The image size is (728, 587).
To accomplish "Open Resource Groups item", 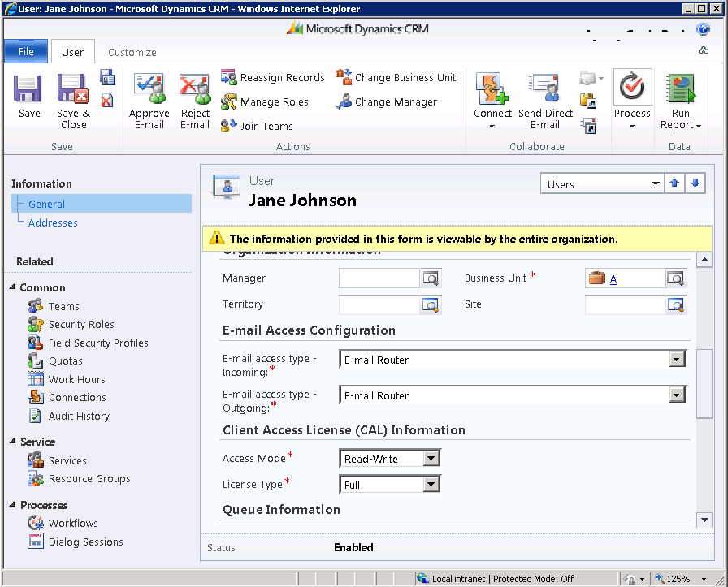I will point(79,478).
